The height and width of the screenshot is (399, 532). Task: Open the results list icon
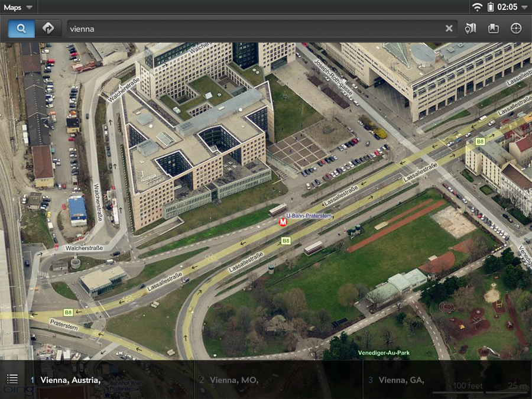(12, 379)
